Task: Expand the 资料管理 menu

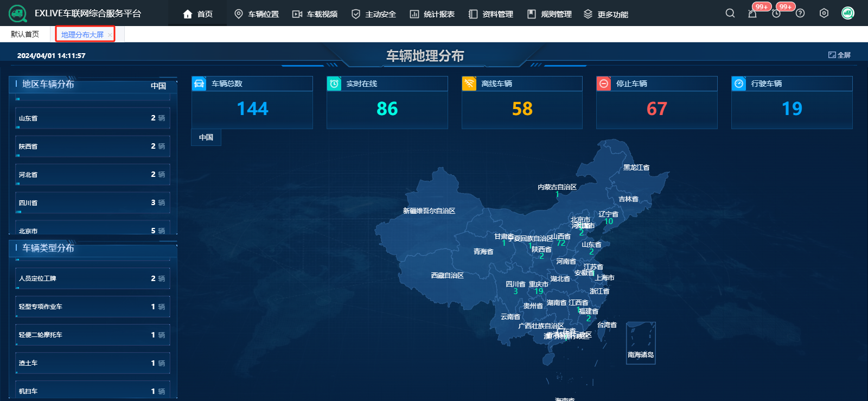Action: coord(491,14)
